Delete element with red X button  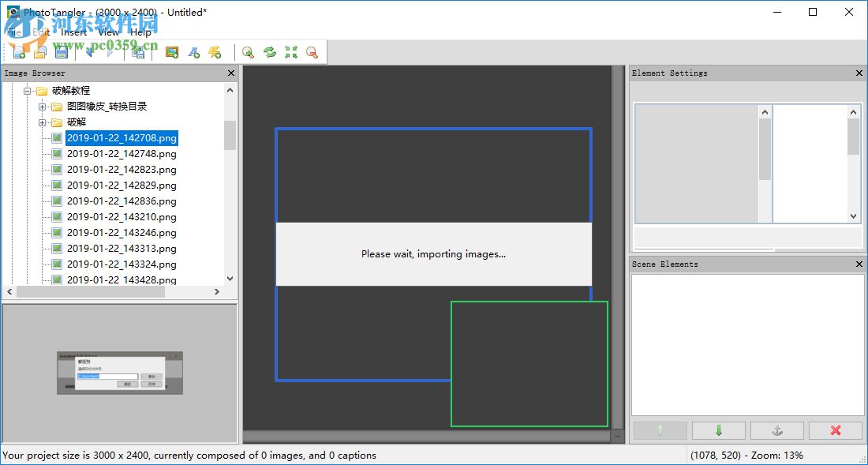tap(835, 430)
